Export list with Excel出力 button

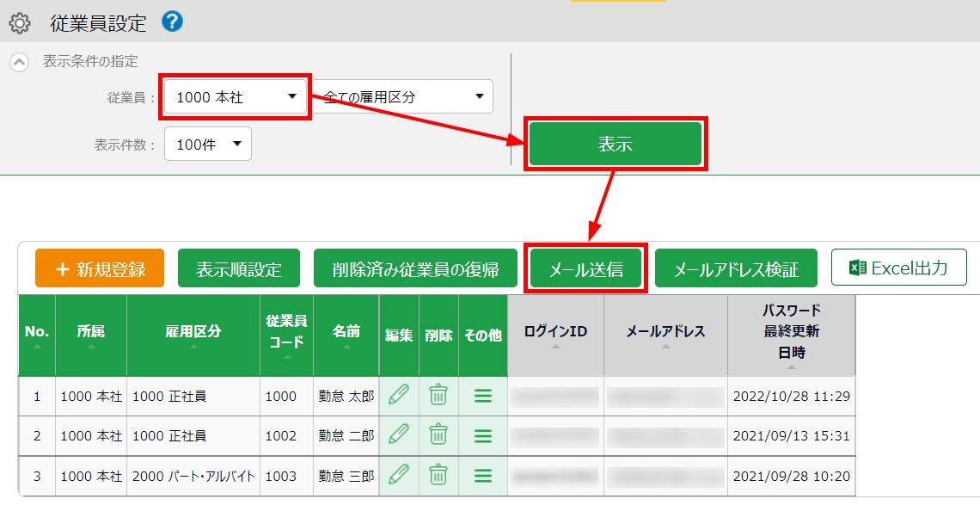898,268
